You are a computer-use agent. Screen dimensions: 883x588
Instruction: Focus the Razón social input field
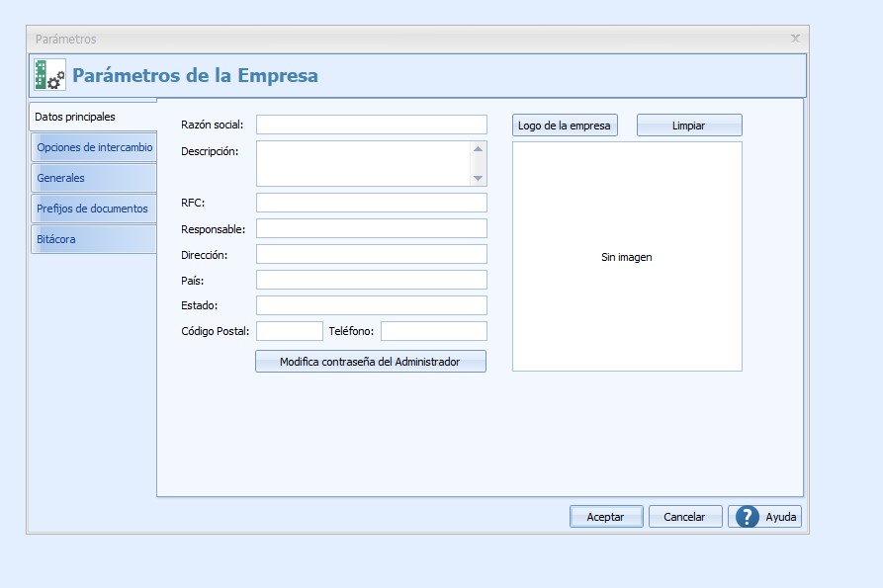click(x=372, y=125)
